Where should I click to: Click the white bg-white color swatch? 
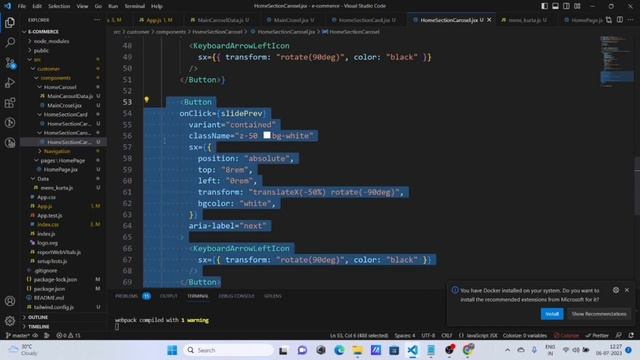[267, 135]
